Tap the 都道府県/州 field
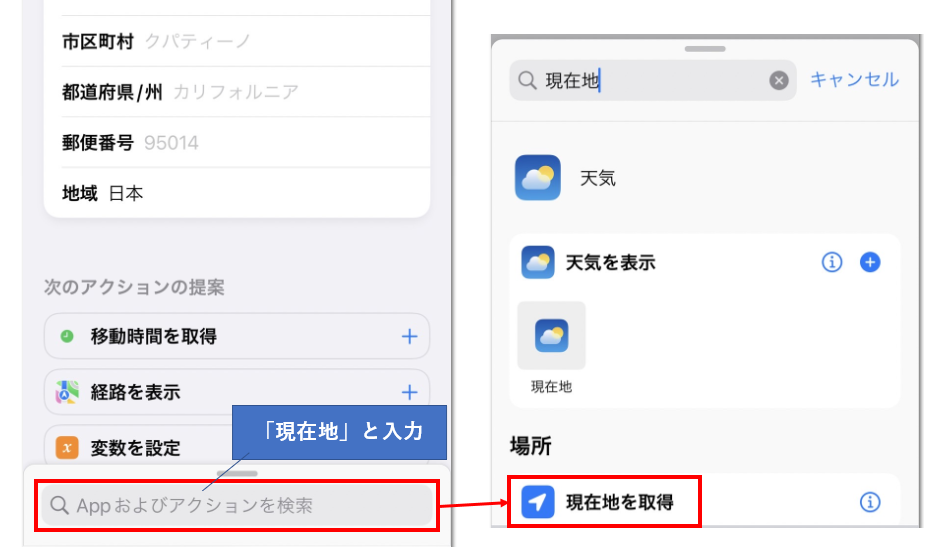 point(246,92)
